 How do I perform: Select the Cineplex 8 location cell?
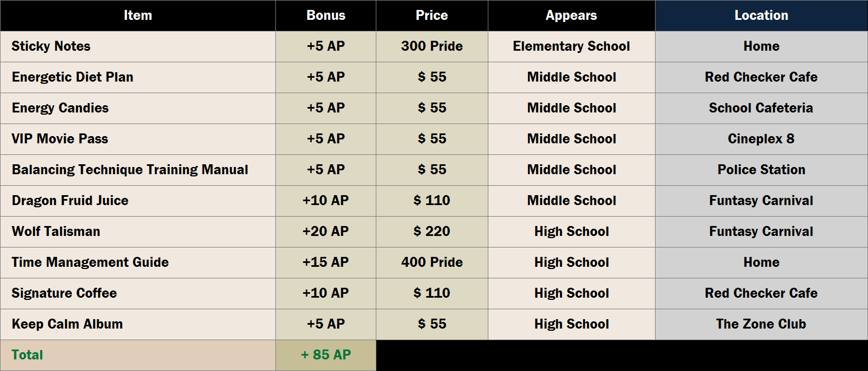point(761,139)
